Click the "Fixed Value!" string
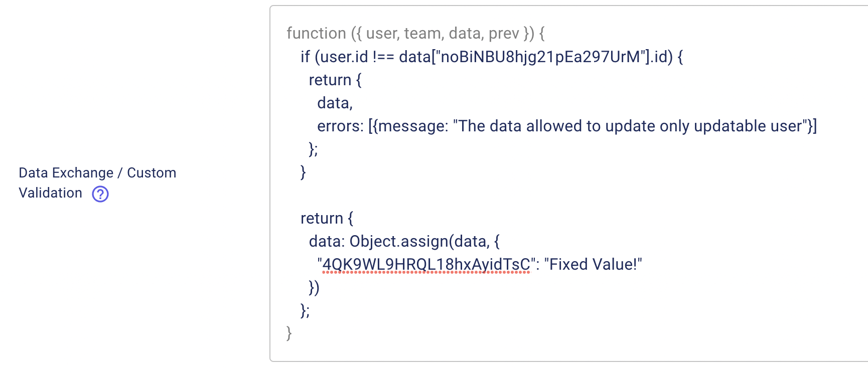Screen dimensions: 868x377 (593, 264)
